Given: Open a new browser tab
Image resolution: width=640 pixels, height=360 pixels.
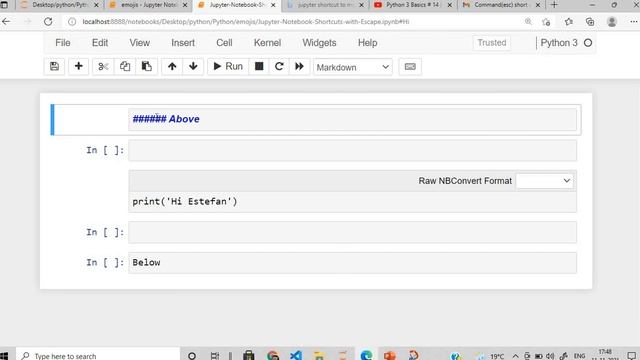Looking at the screenshot, I should (x=554, y=5).
